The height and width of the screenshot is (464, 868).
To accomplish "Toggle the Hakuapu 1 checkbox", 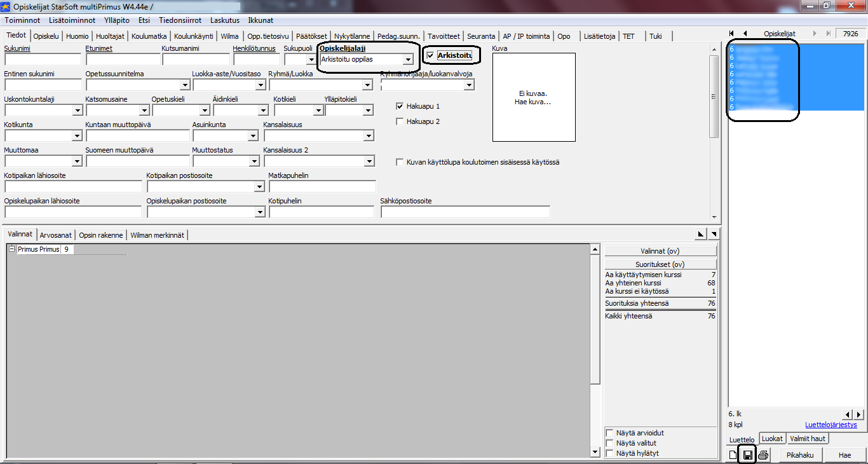I will pos(400,106).
